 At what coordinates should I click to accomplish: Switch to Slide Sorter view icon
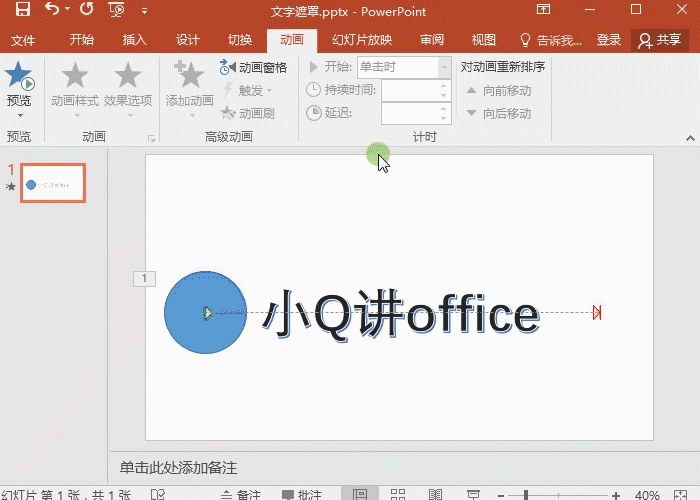click(x=398, y=494)
